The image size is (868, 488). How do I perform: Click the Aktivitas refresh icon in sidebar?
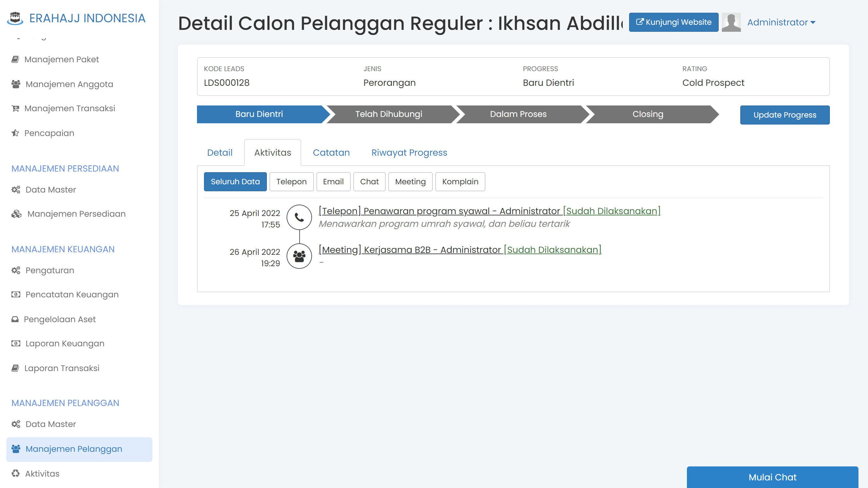15,473
